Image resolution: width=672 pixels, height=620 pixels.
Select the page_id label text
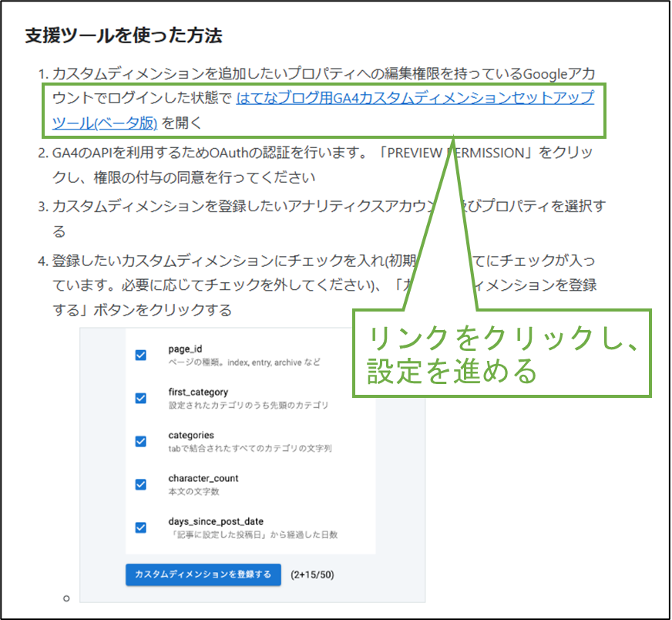[185, 349]
